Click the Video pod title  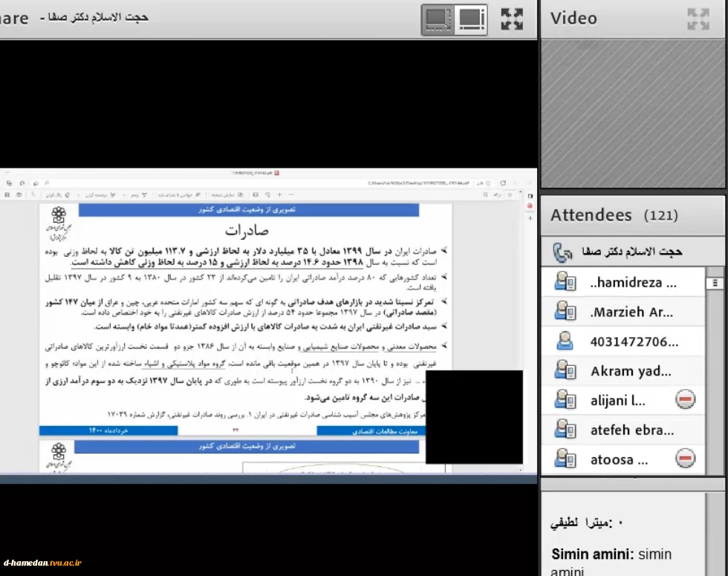pos(573,19)
